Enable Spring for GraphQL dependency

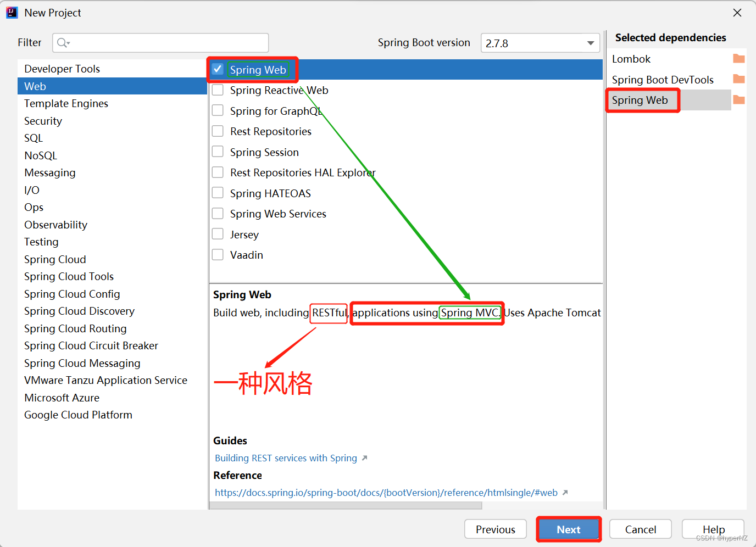pyautogui.click(x=218, y=110)
